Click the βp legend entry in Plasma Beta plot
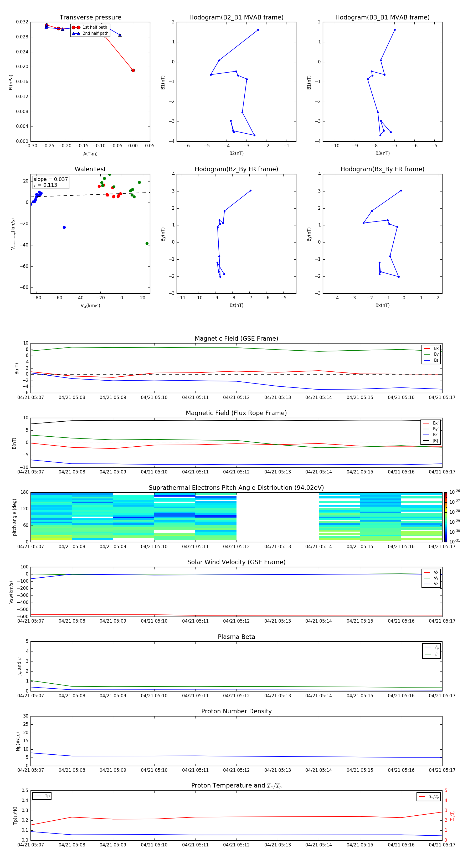The image size is (473, 868). 431,647
